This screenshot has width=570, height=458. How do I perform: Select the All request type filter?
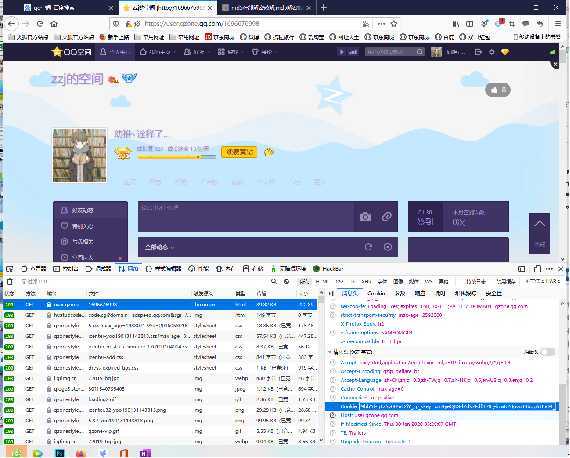coord(304,281)
